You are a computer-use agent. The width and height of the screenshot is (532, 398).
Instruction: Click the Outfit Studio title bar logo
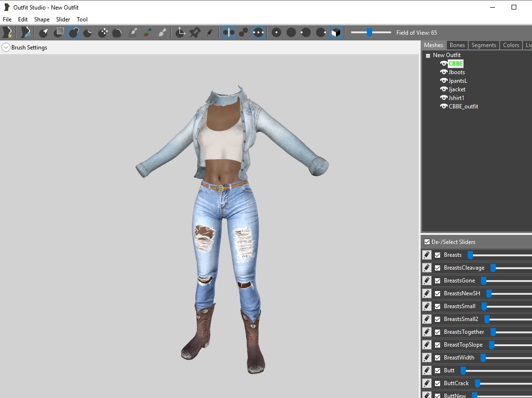pyautogui.click(x=7, y=7)
